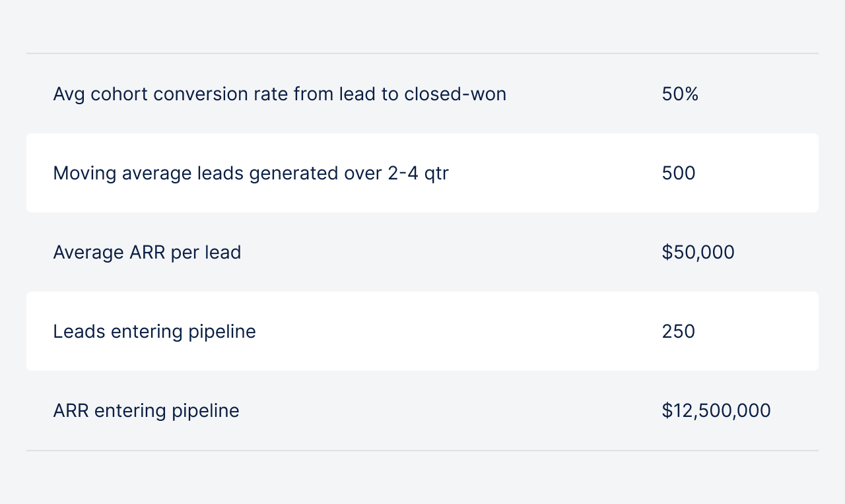Click the "Leads entering pipeline" label
Screen dimensions: 845x504
pos(154,331)
